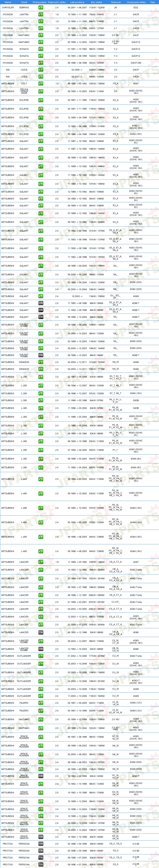The height and width of the screenshot is (868, 159).
Task: Click the '118kW / 160KM' Outlander power cell
Action: pos(96,696)
